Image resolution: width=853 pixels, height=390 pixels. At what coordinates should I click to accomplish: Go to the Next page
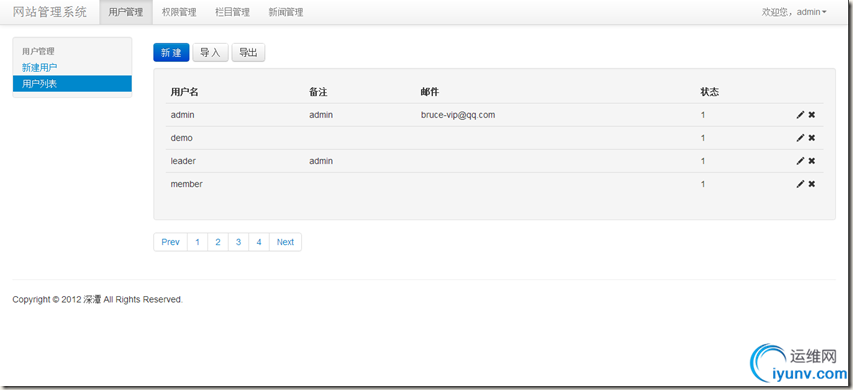285,242
